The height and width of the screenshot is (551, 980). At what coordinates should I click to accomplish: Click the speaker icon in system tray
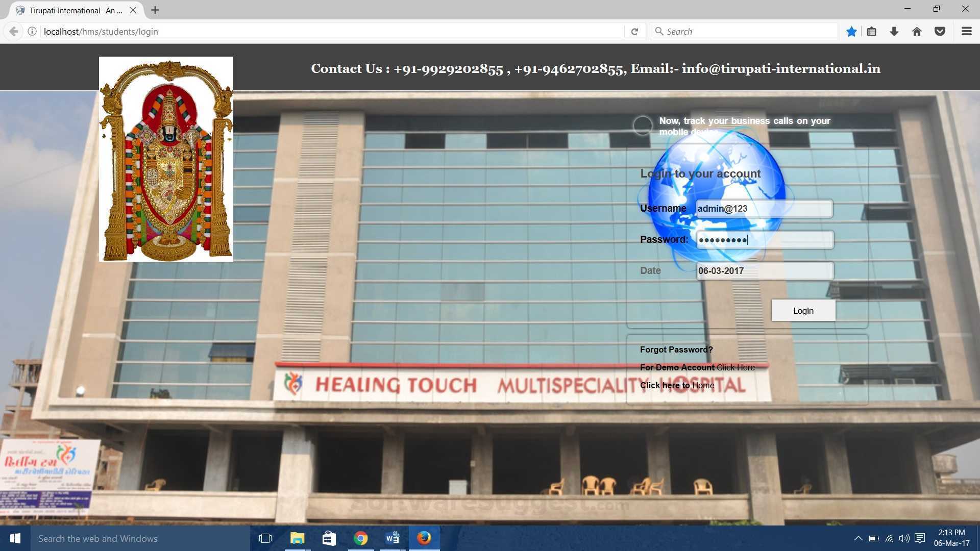pos(904,538)
